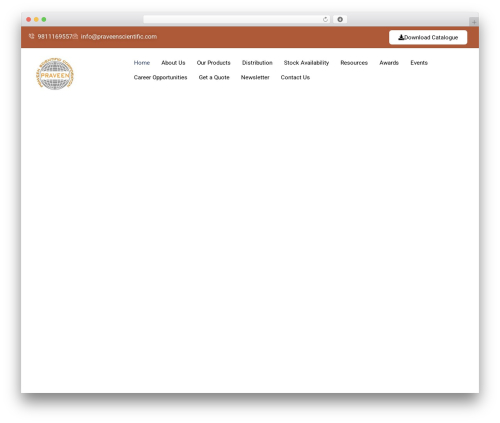The image size is (500, 423).
Task: Go to the Awards page
Action: 389,63
